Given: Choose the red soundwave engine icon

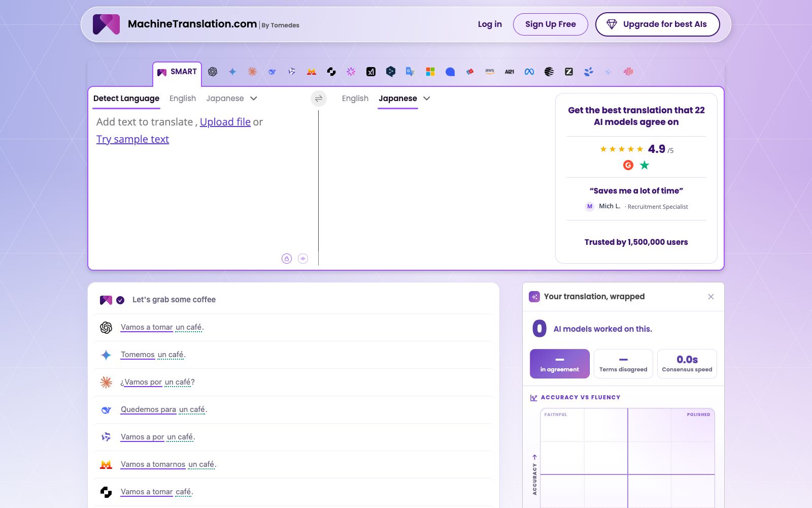Looking at the screenshot, I should (628, 72).
